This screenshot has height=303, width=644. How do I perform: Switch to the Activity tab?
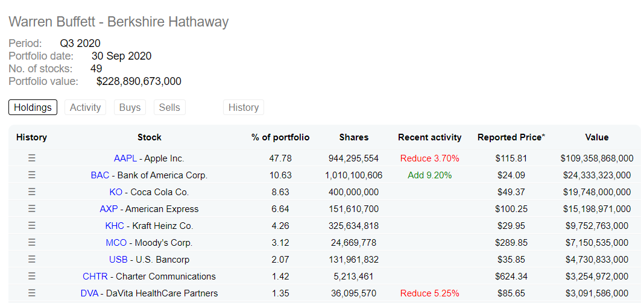[x=85, y=107]
